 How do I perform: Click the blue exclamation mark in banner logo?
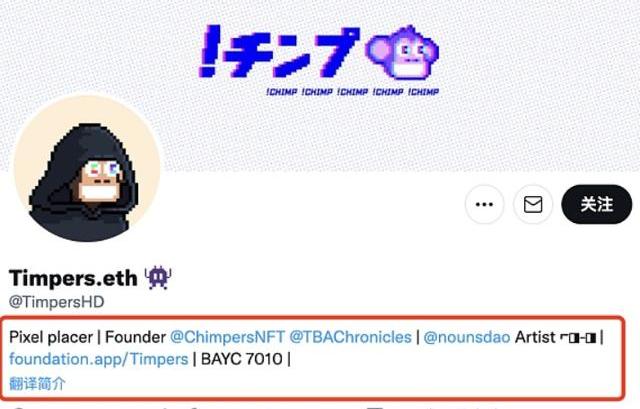(210, 51)
